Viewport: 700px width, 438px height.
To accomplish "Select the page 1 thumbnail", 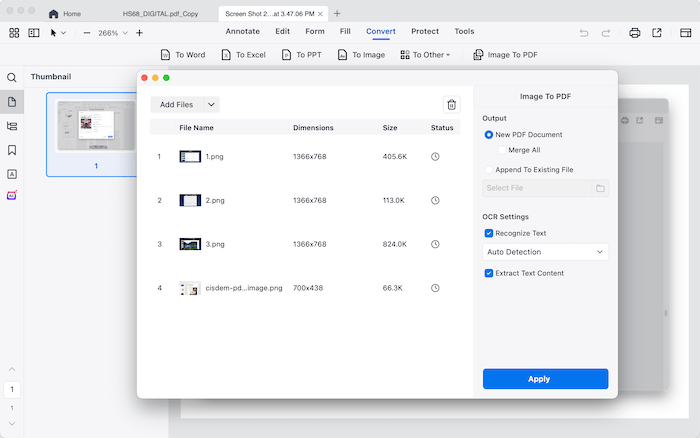I will tap(96, 127).
